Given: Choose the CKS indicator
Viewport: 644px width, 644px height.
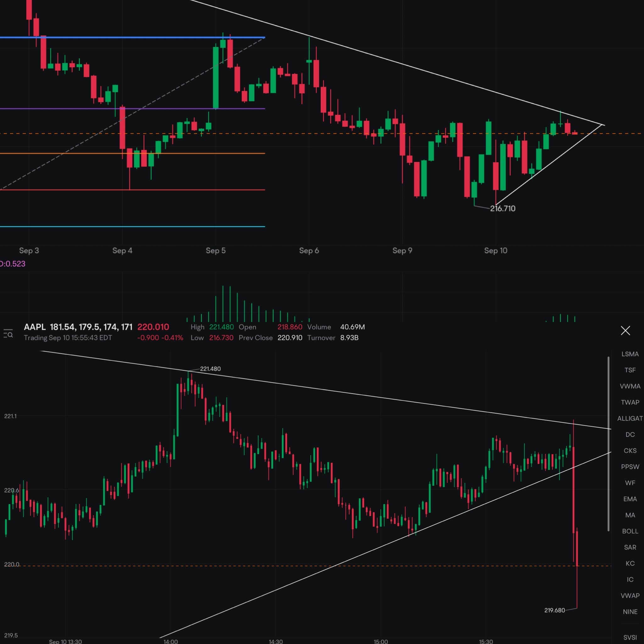Looking at the screenshot, I should [x=630, y=451].
